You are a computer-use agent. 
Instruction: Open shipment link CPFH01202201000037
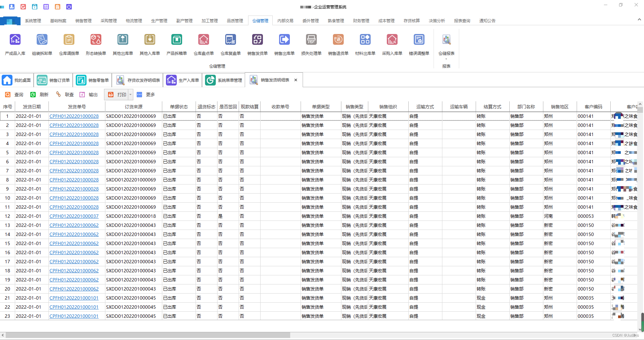[74, 216]
